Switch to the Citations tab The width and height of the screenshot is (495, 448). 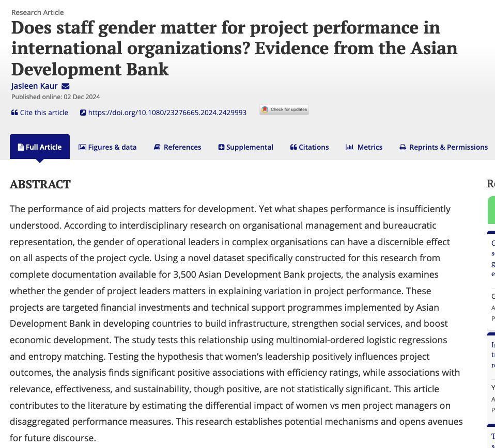(310, 147)
